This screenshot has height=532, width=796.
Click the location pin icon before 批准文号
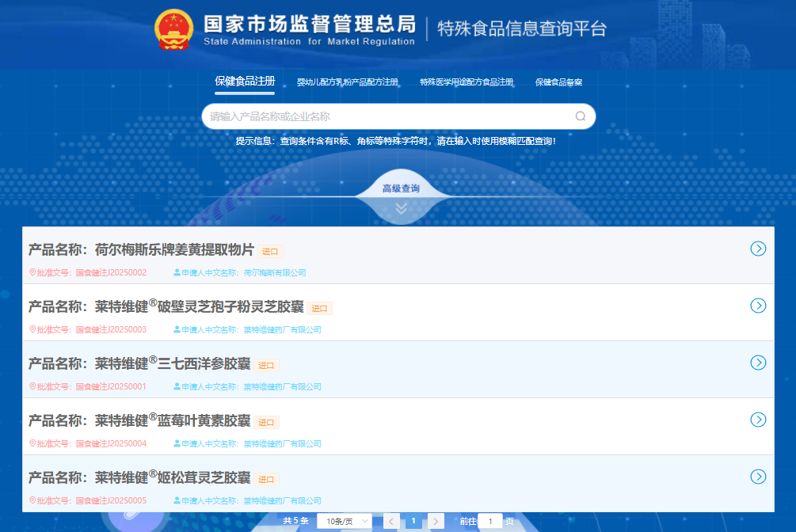tap(31, 272)
